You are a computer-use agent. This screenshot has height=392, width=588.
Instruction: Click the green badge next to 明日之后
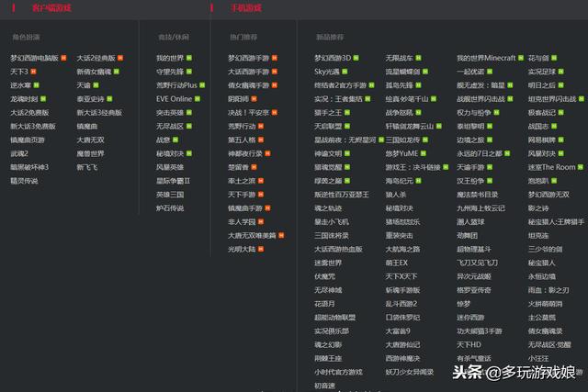tap(561, 85)
